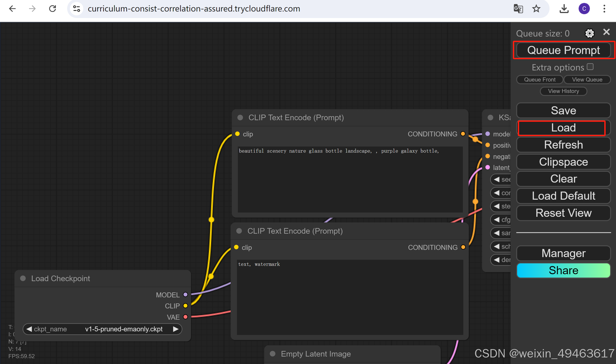This screenshot has width=616, height=364.
Task: Open the Google Translate icon in the address bar
Action: coord(518,9)
